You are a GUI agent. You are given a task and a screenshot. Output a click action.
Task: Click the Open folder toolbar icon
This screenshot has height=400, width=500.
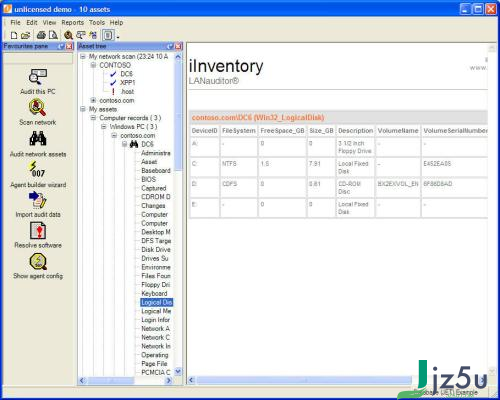[26, 35]
